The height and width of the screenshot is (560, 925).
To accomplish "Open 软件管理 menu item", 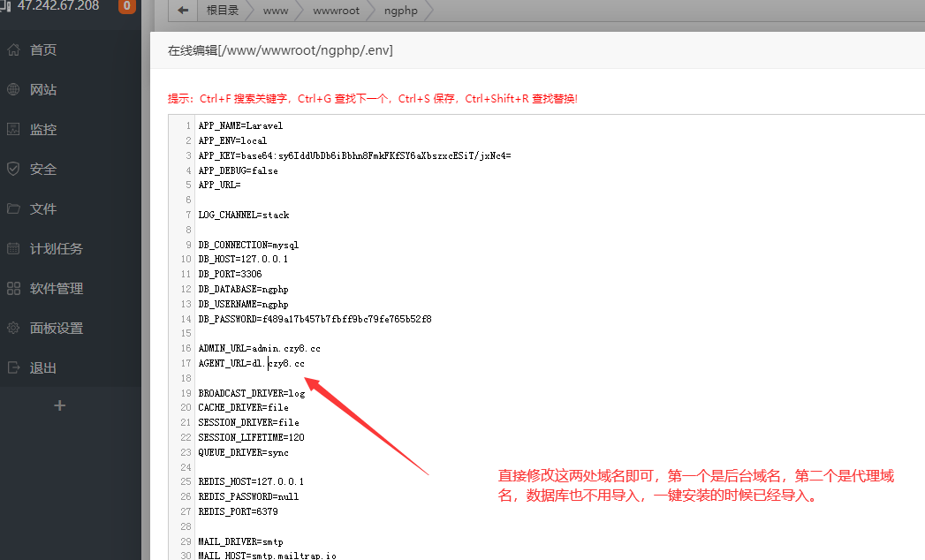I will (x=57, y=289).
